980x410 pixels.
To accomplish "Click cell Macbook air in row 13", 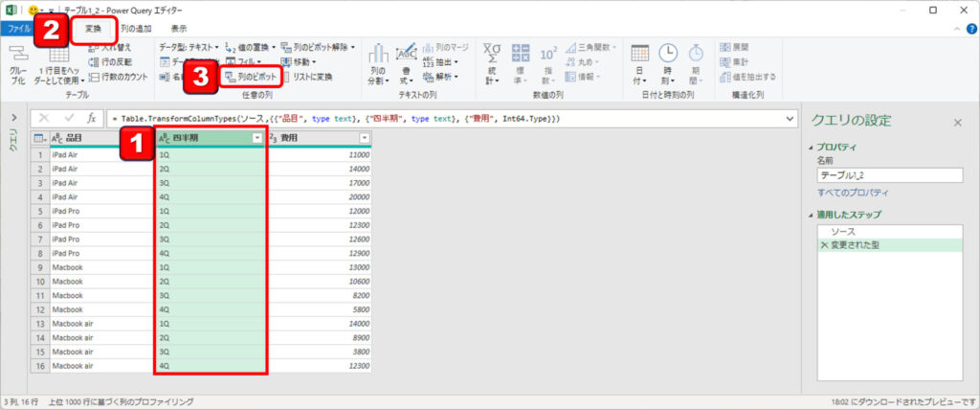I will coord(101,324).
